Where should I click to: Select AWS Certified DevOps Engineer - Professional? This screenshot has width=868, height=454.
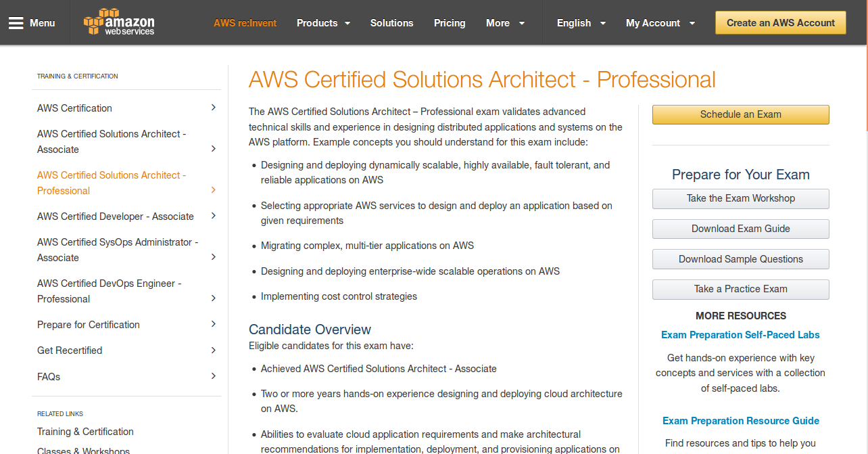click(x=110, y=291)
